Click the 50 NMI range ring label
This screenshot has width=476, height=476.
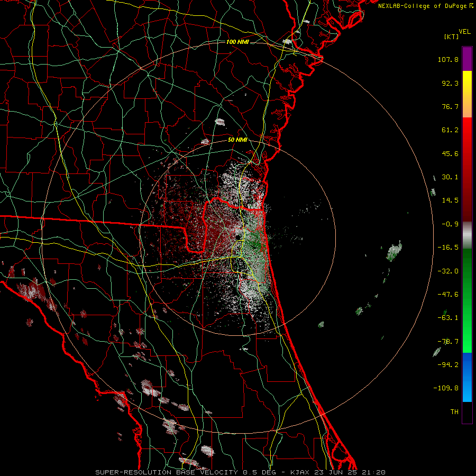click(237, 140)
